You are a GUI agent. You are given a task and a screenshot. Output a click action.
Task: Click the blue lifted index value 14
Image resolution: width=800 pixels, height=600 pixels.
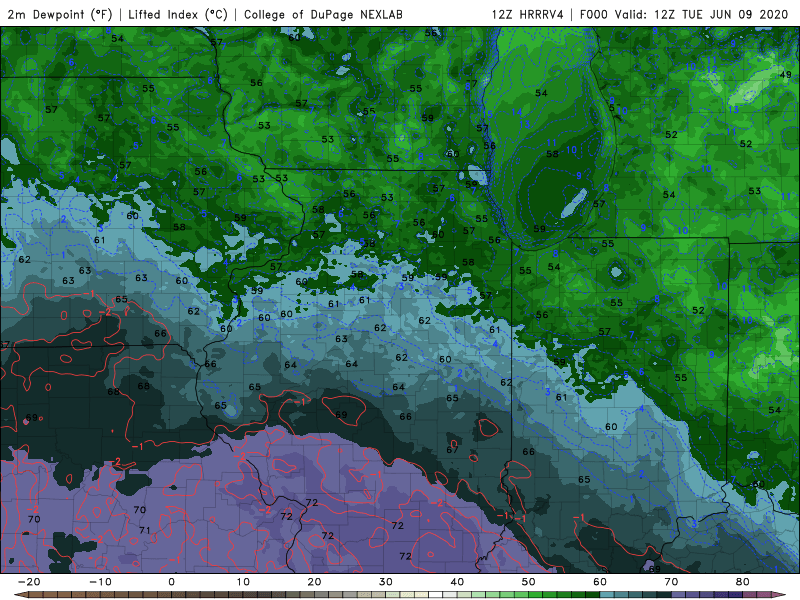(x=517, y=112)
